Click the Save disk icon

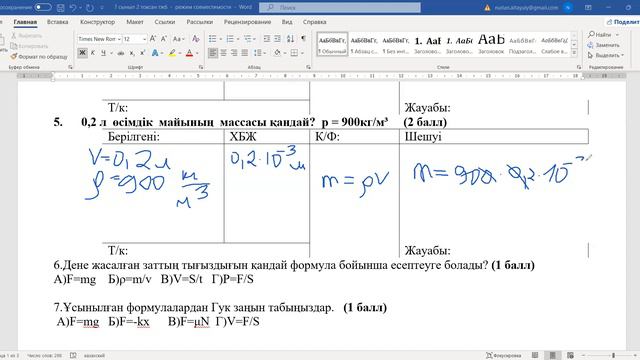tap(60, 7)
